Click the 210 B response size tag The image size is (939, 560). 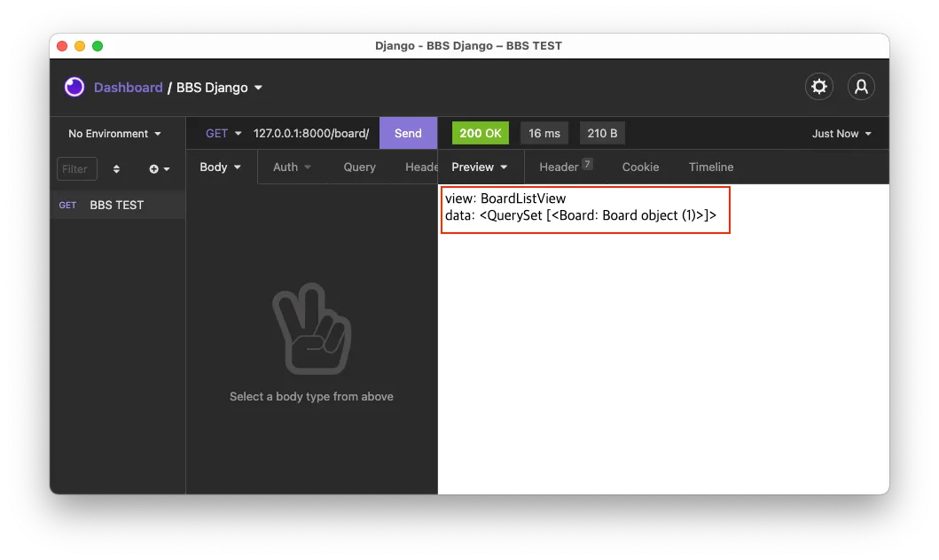click(x=602, y=134)
